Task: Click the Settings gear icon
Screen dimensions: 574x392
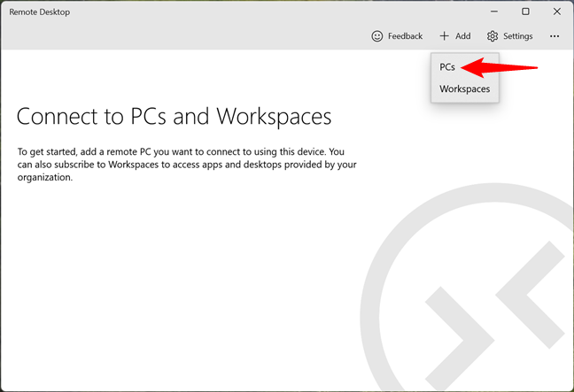Action: (x=493, y=36)
